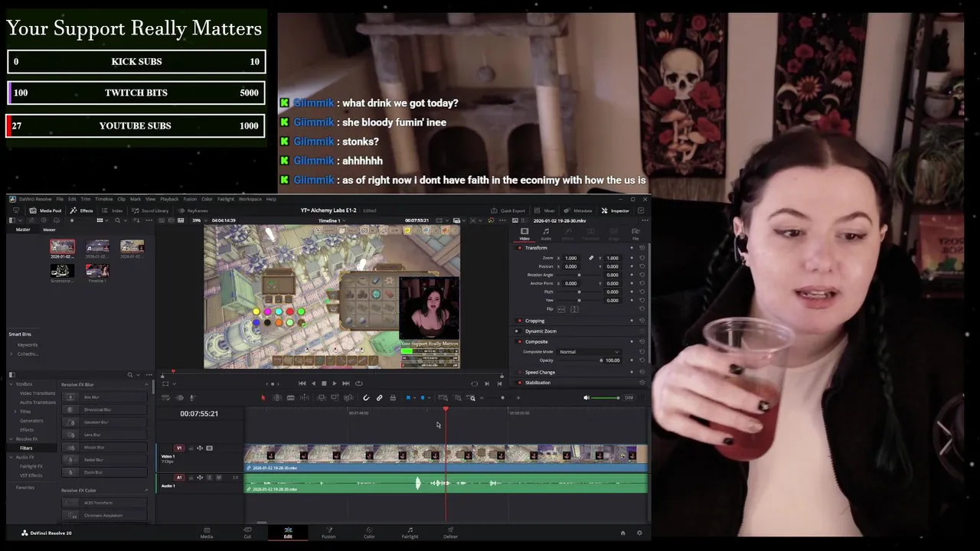Mute the Audio 1 track
The height and width of the screenshot is (551, 980).
tap(219, 478)
